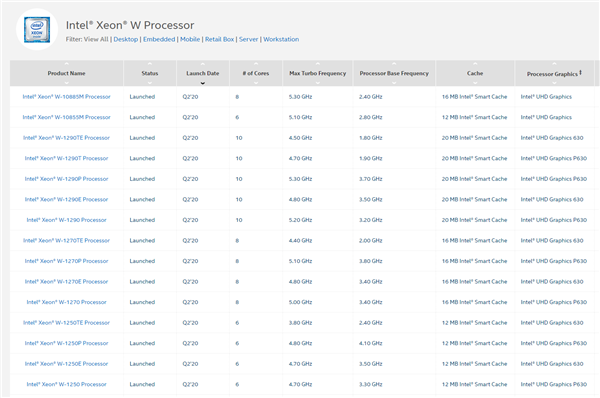Filter by Server processors
The width and height of the screenshot is (600, 398).
pyautogui.click(x=248, y=39)
